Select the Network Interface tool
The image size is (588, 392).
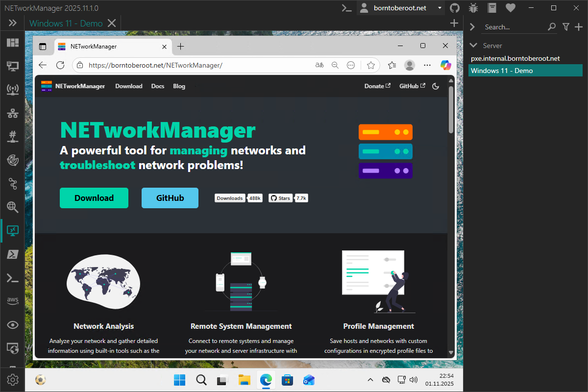click(x=12, y=66)
